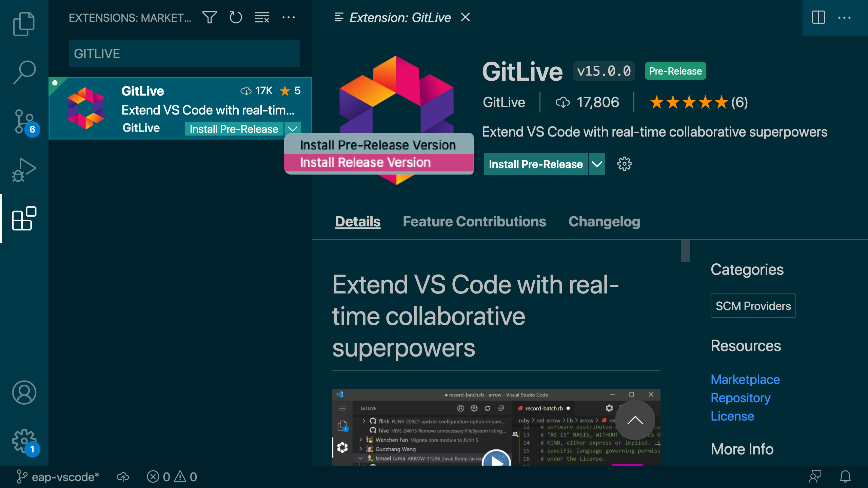Open Source Control view with 6 changes
This screenshot has width=868, height=488.
(25, 121)
